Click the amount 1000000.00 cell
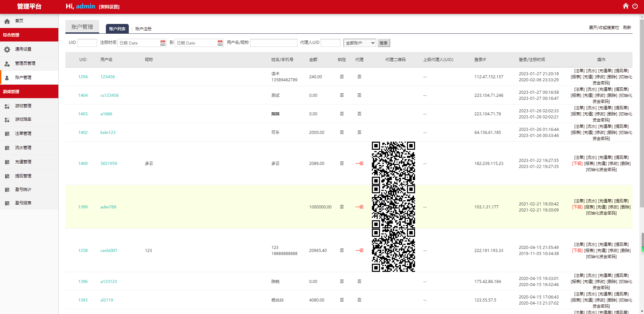The image size is (644, 314). (320, 207)
